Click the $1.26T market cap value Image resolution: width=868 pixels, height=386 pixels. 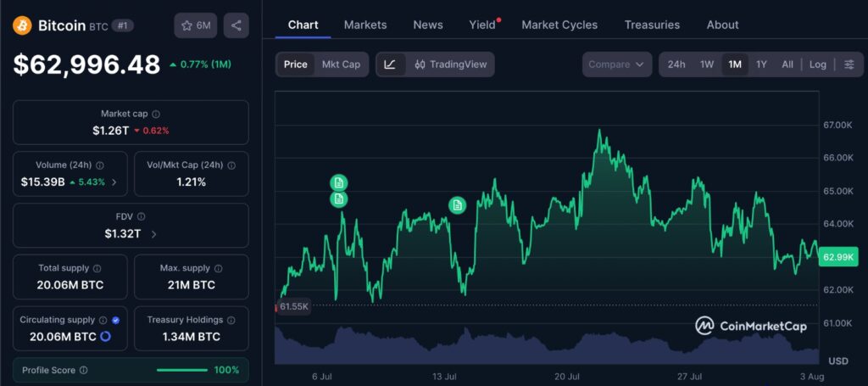(x=110, y=131)
